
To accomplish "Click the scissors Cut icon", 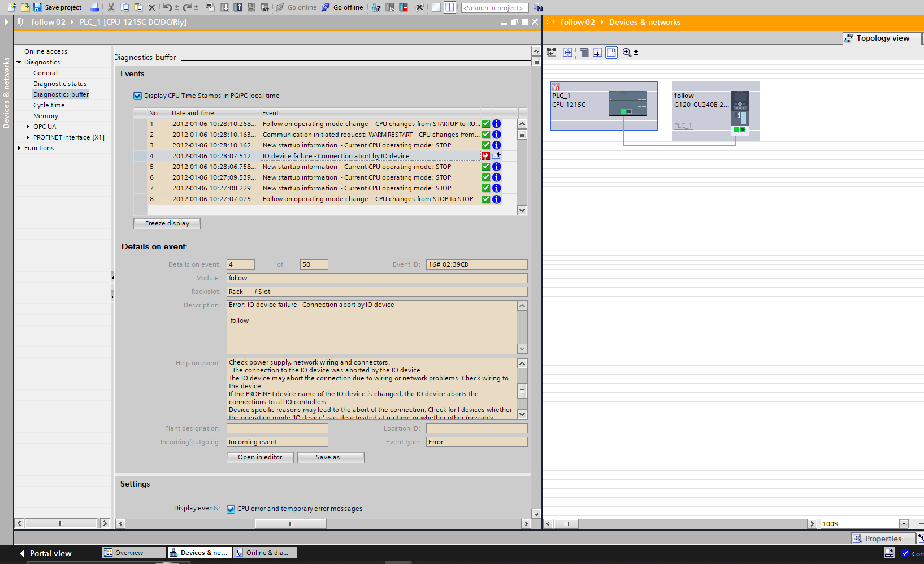I will 111,7.
